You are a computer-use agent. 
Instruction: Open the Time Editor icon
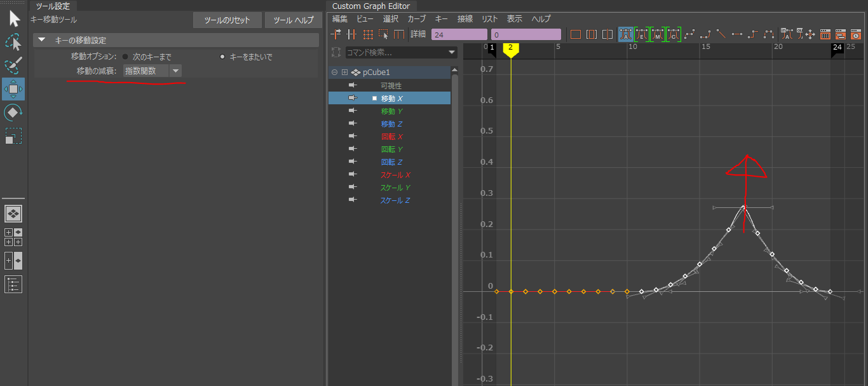coord(855,34)
